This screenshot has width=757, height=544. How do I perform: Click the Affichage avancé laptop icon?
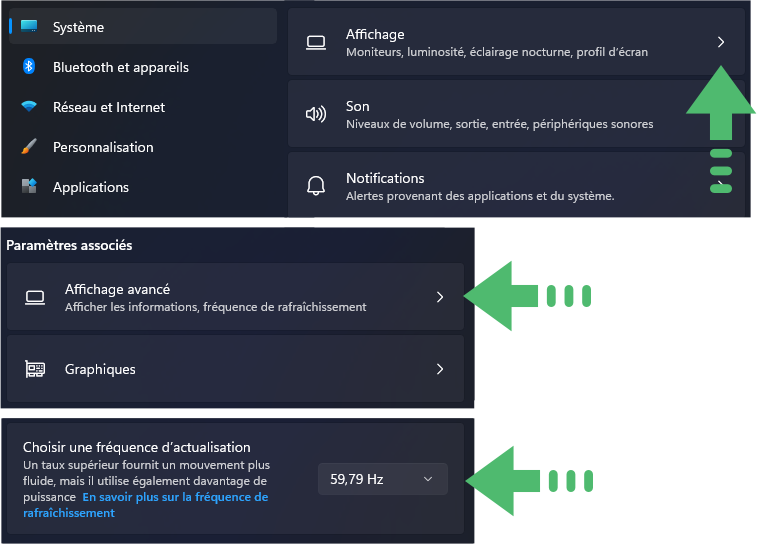pos(35,297)
